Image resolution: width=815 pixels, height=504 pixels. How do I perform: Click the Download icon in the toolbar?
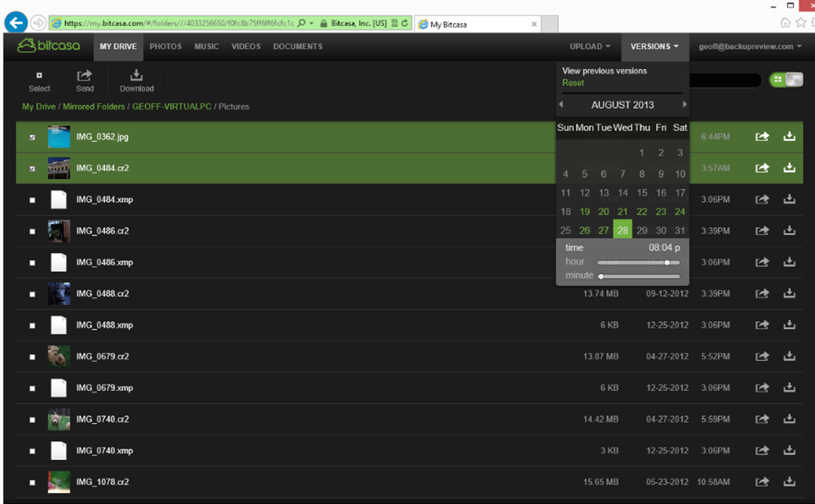pos(136,75)
